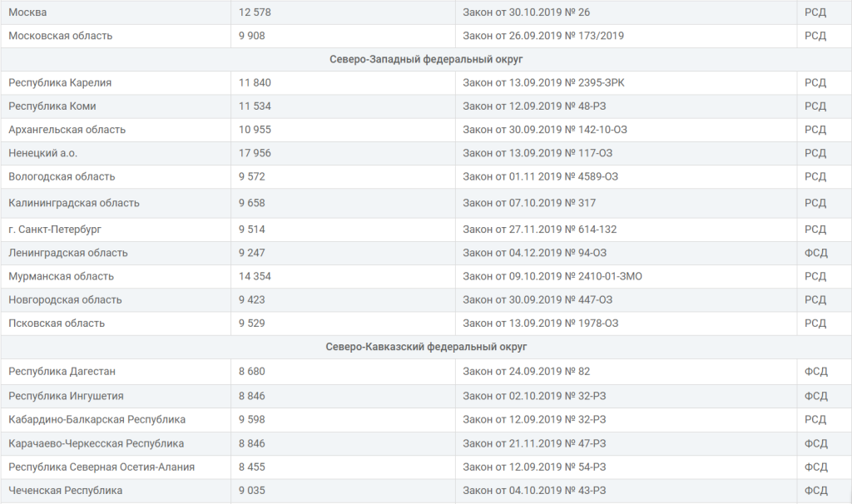Screen dimensions: 852x504
Task: Select the Московская область row name
Action: click(x=61, y=36)
